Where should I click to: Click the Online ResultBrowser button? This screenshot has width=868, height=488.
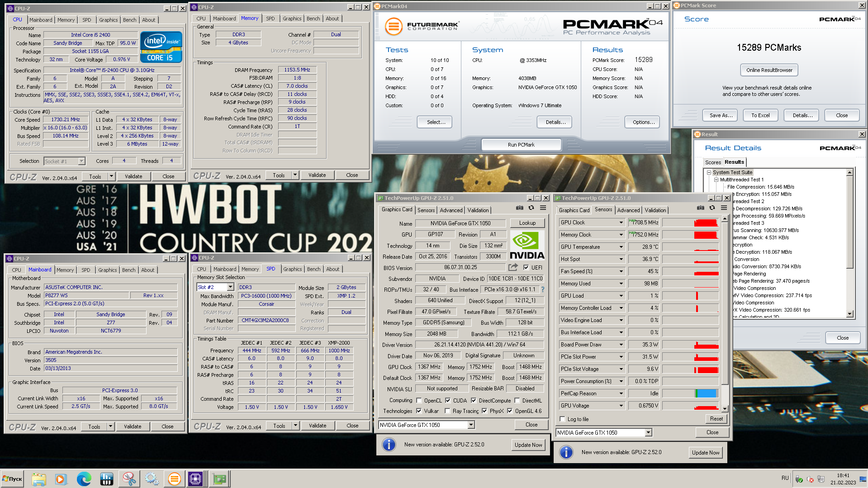coord(769,70)
